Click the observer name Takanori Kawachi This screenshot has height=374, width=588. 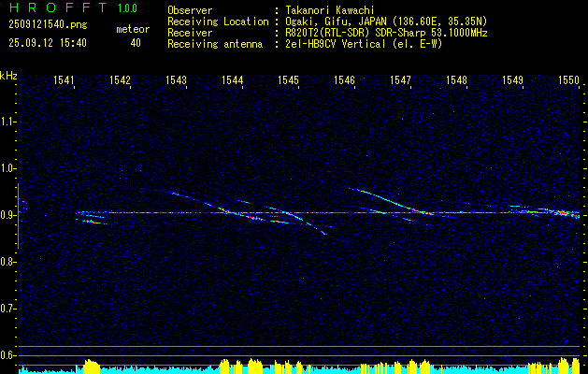pos(329,10)
